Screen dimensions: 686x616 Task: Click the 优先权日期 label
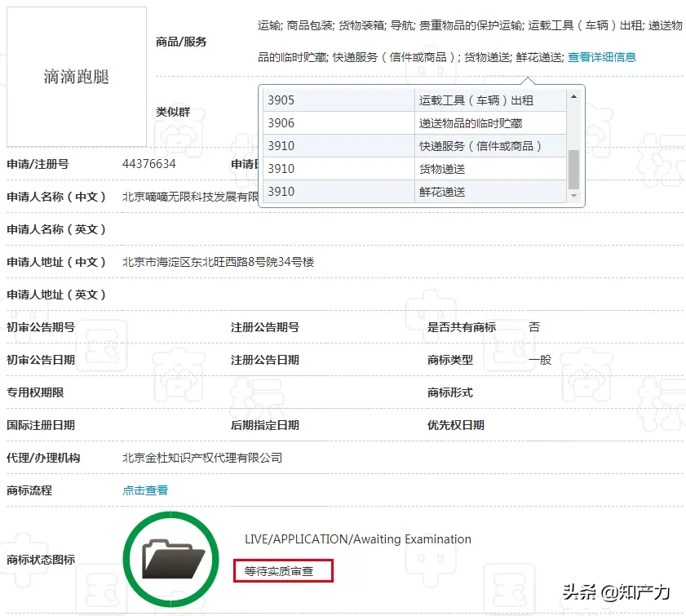tap(455, 425)
